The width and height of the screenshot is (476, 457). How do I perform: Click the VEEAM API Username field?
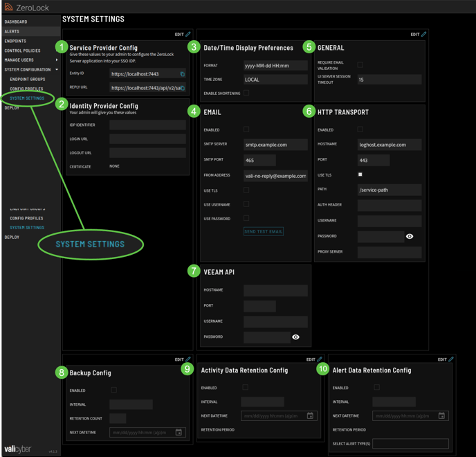coord(275,322)
